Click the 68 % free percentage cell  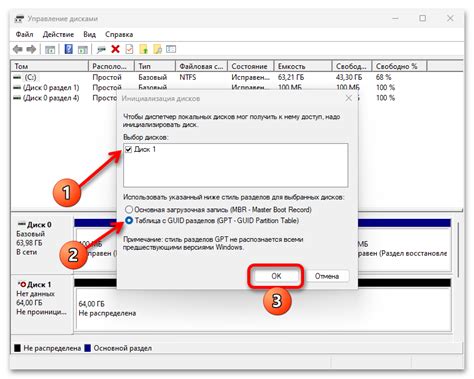[383, 77]
